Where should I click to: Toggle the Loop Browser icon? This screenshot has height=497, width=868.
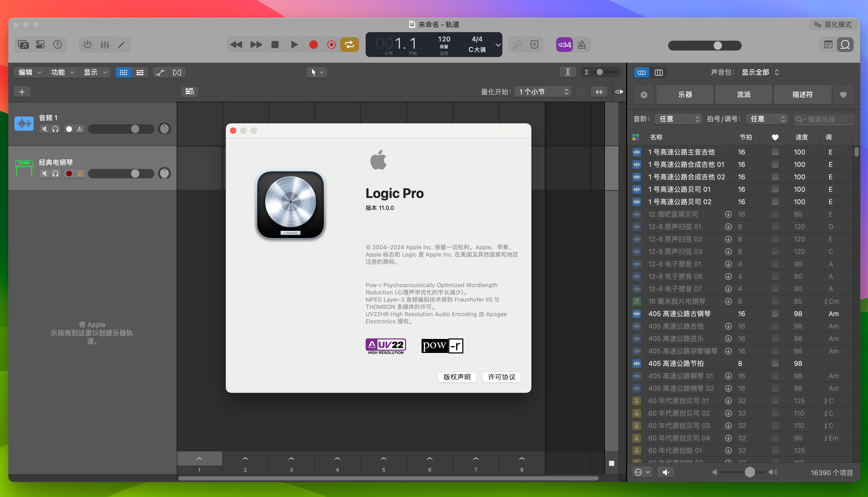845,45
